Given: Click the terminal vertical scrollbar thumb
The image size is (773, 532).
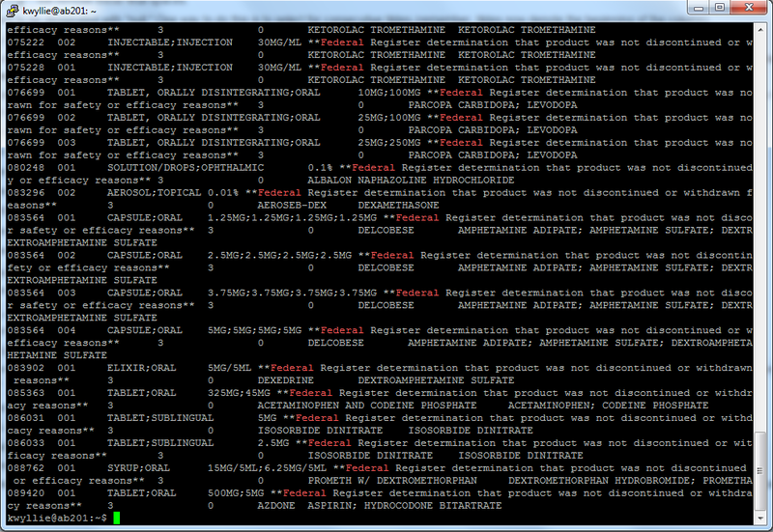Looking at the screenshot, I should tap(760, 471).
